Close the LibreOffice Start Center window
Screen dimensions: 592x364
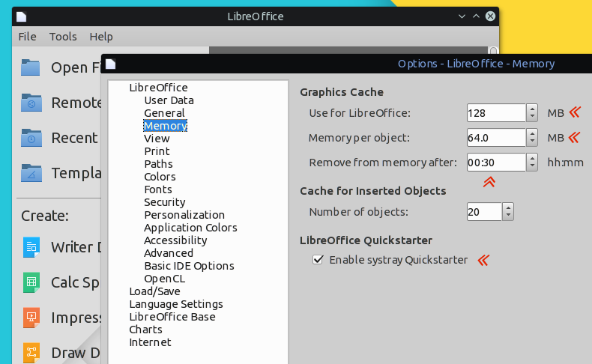[x=490, y=16]
